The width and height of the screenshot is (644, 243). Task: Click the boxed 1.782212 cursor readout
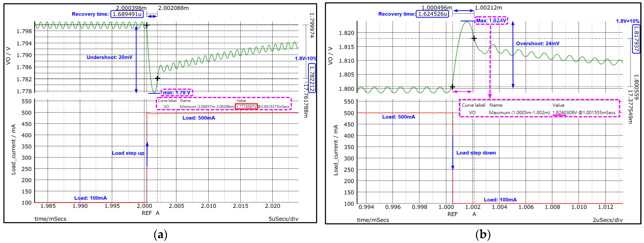coord(312,78)
